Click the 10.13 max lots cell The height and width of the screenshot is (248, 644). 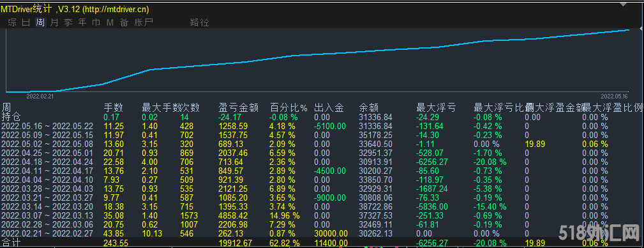point(152,234)
